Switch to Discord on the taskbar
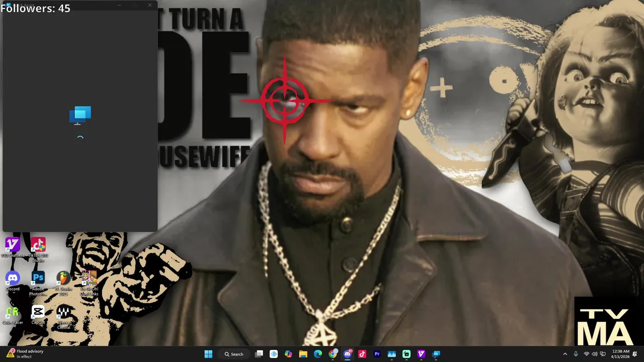644x362 pixels. coord(347,354)
